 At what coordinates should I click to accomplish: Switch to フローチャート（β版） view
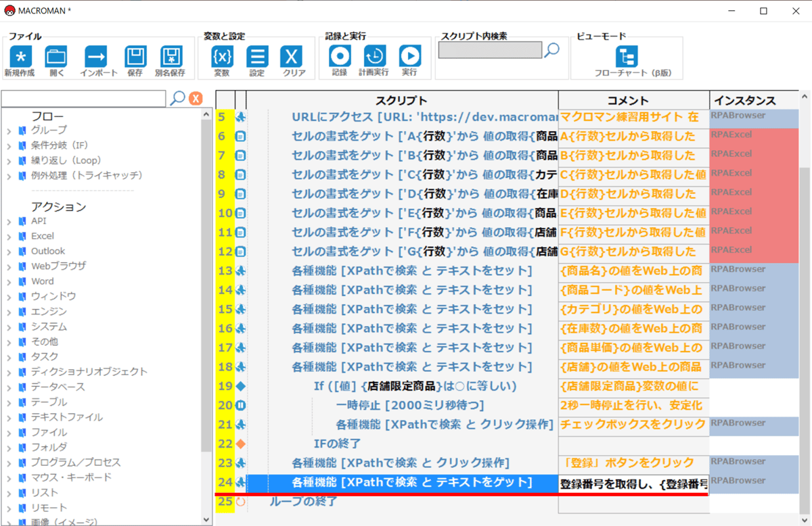pos(627,56)
